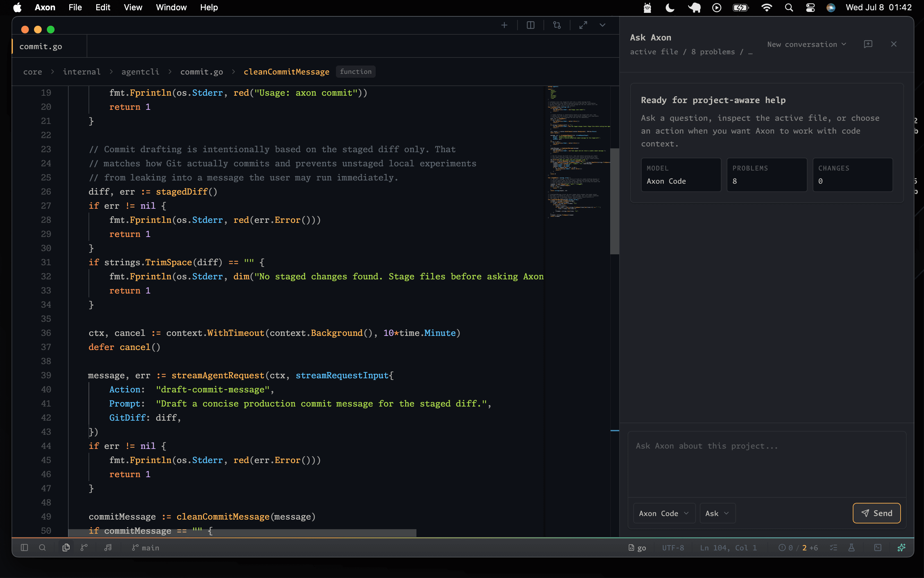Viewport: 924px width, 578px height.
Task: Open the Axon Code model dropdown
Action: point(664,513)
